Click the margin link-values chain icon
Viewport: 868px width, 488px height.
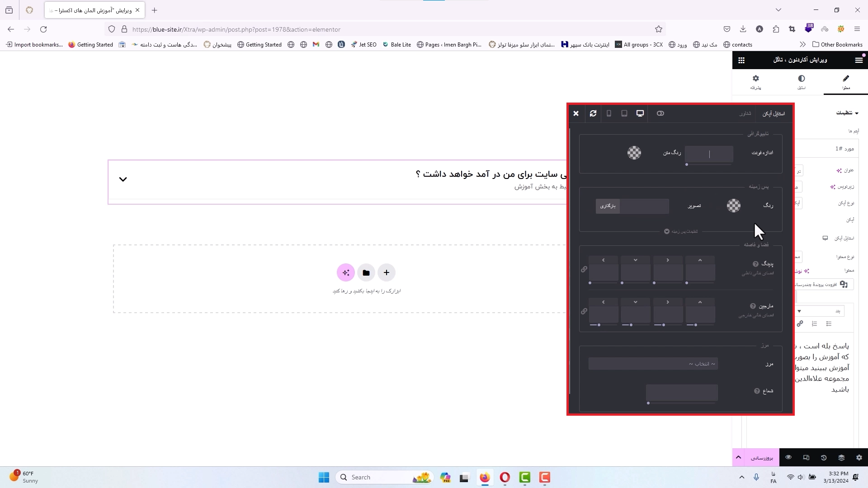pos(584,311)
